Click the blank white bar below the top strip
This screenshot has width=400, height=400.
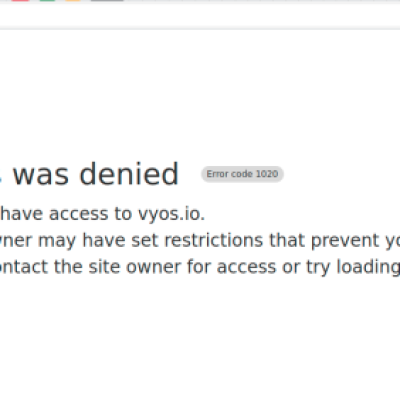point(200,15)
